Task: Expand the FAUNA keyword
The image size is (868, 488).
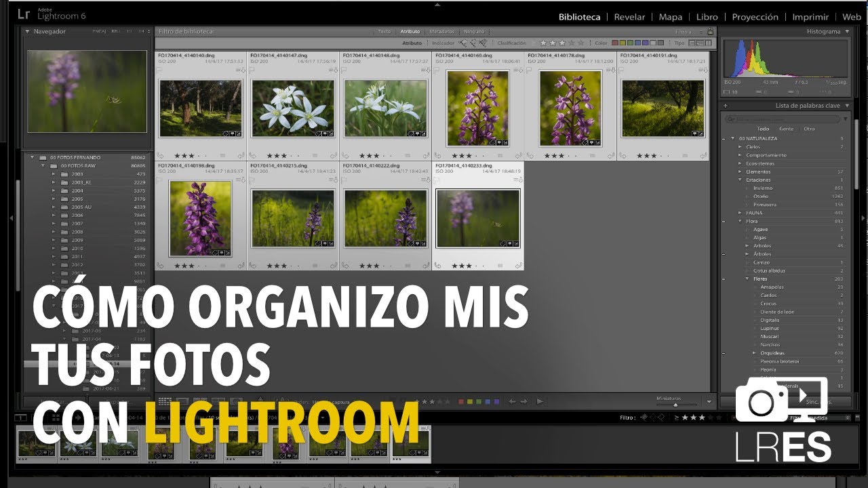Action: [741, 213]
